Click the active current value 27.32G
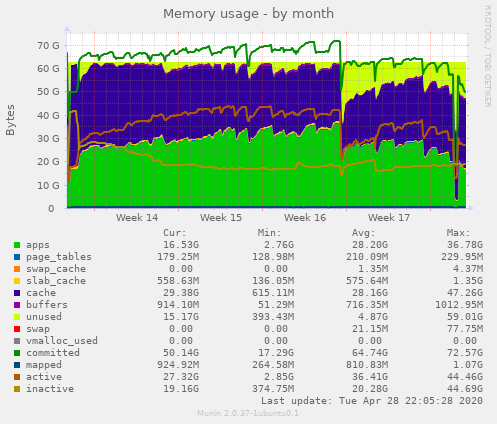The image size is (497, 424). (x=181, y=377)
